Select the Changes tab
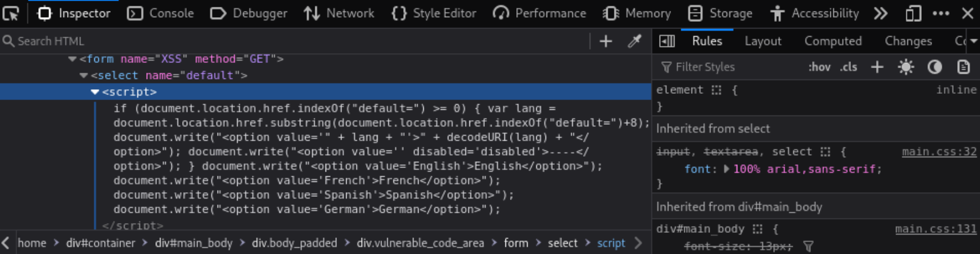 908,41
